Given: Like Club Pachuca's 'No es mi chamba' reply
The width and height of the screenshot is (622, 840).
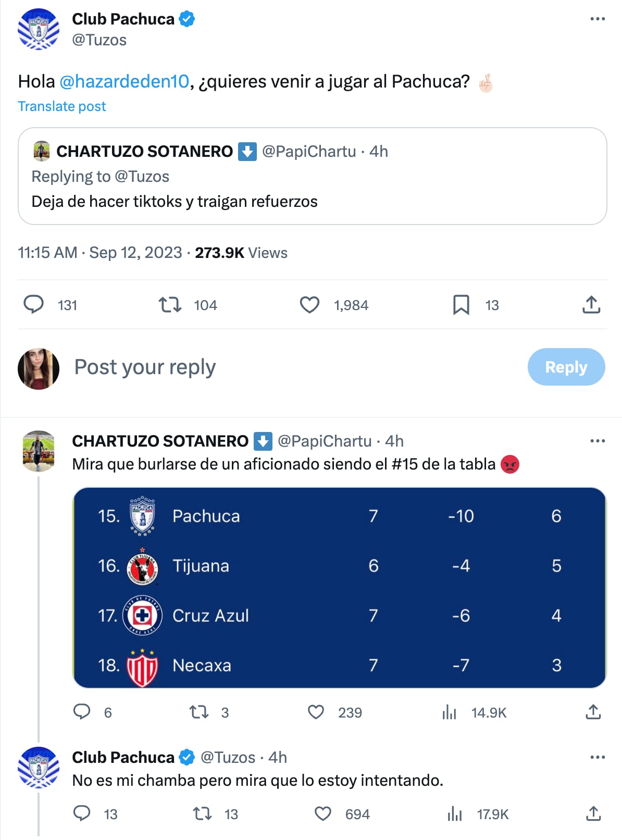Looking at the screenshot, I should [323, 813].
